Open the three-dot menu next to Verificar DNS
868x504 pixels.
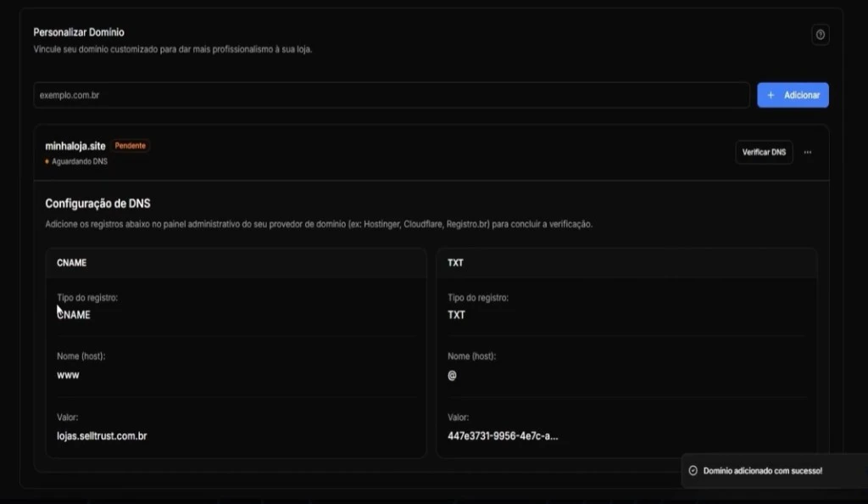[807, 152]
